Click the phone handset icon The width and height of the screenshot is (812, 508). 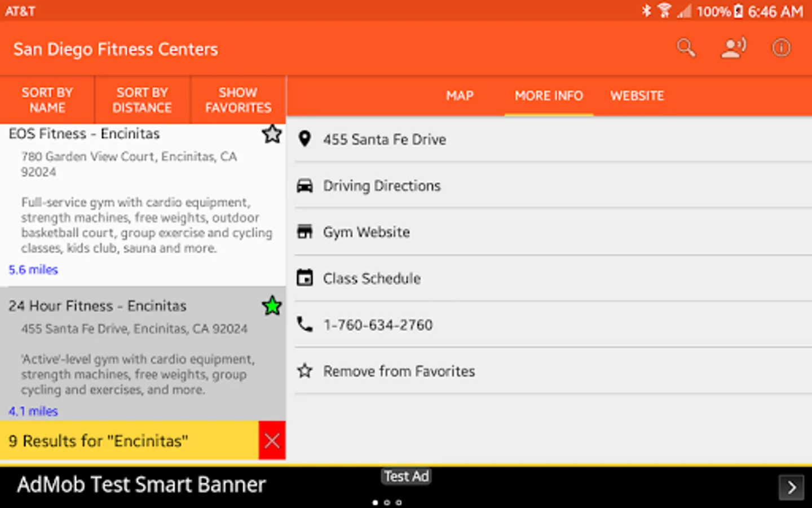(304, 324)
